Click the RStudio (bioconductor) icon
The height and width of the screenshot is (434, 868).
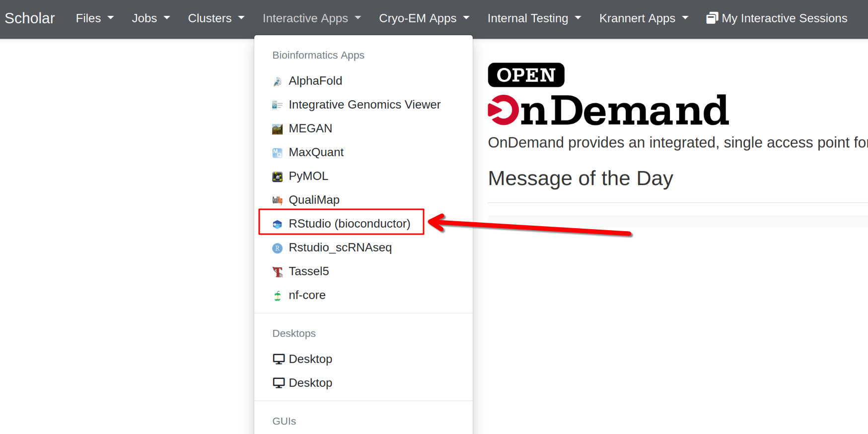[277, 224]
